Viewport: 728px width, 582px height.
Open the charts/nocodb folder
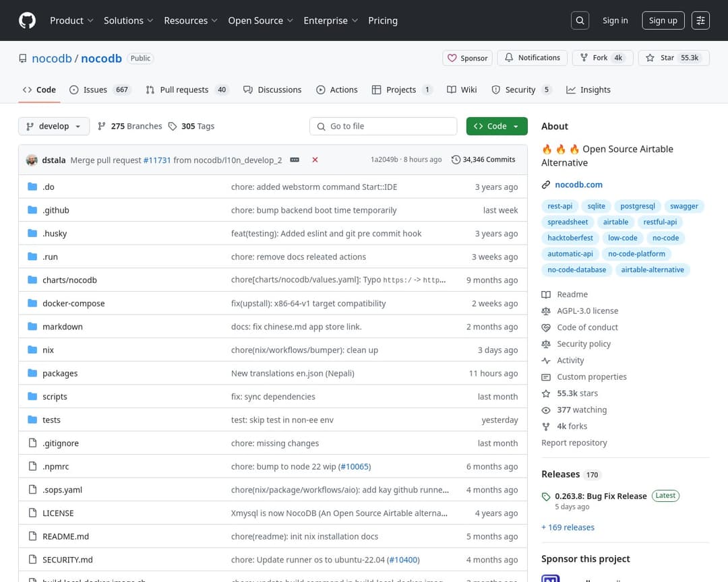coord(69,280)
